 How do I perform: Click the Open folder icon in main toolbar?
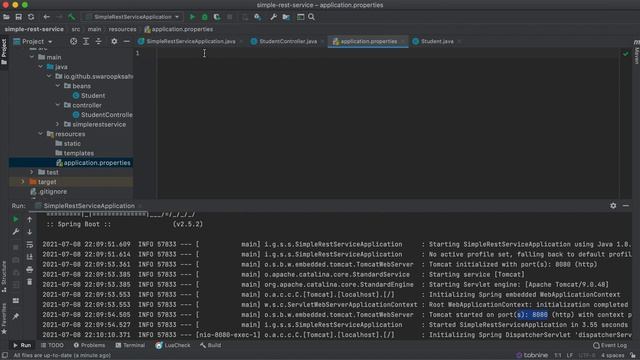pos(6,17)
